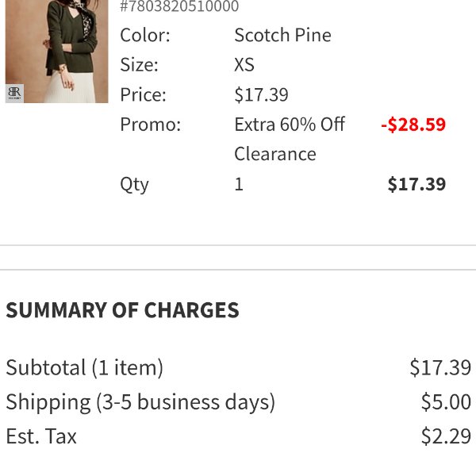
Task: Click the $5.00 shipping charge
Action: point(446,401)
